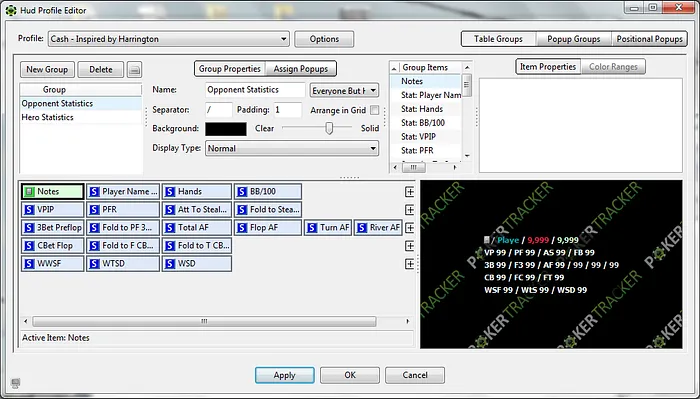Select the WTSD stat icon
This screenshot has height=399, width=700.
(94, 264)
